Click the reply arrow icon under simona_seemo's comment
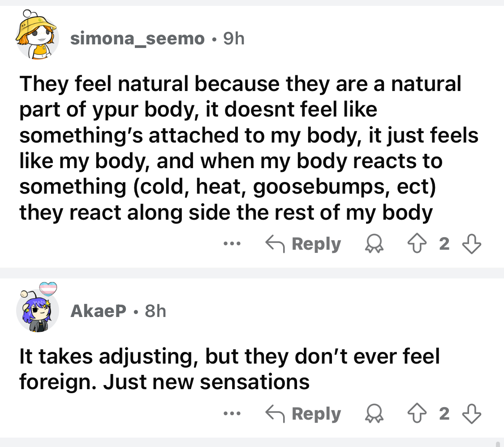This screenshot has width=504, height=447. click(x=275, y=244)
